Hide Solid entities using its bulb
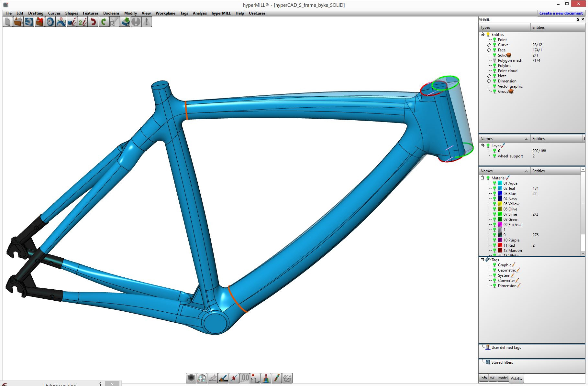This screenshot has width=588, height=386. tap(494, 55)
